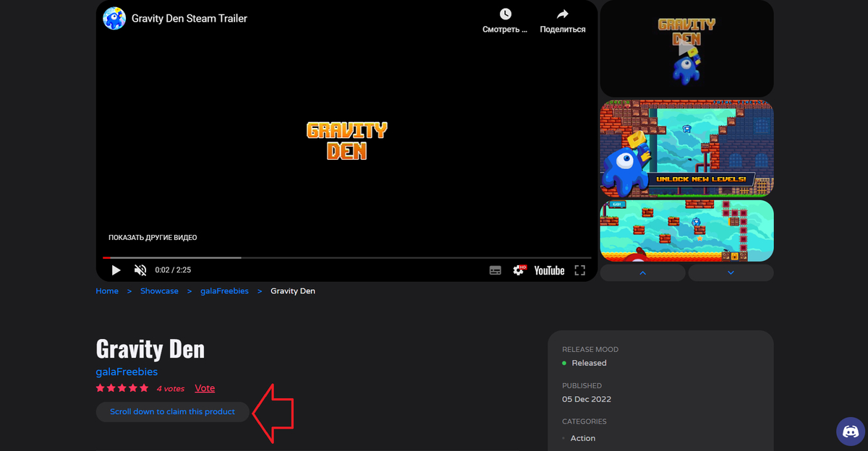Screen dimensions: 868x451
Task: Click the Поделиться share arrow icon
Action: pos(562,13)
